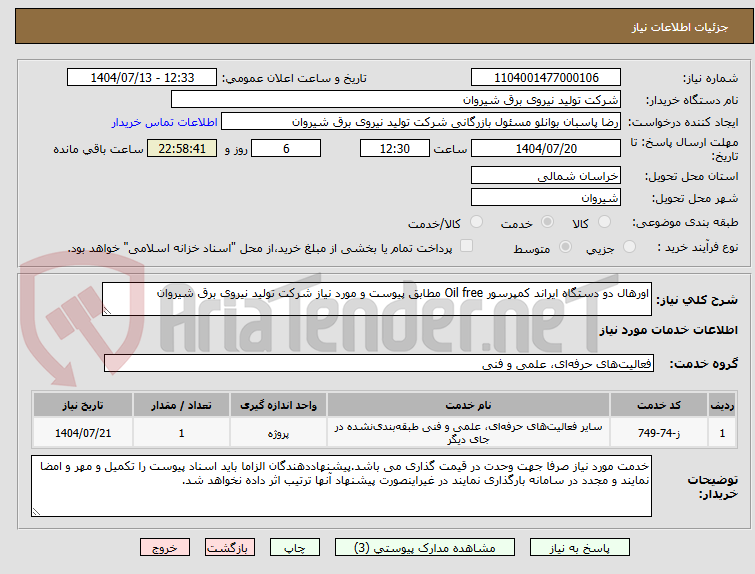Click the چاپ print button

pyautogui.click(x=295, y=548)
